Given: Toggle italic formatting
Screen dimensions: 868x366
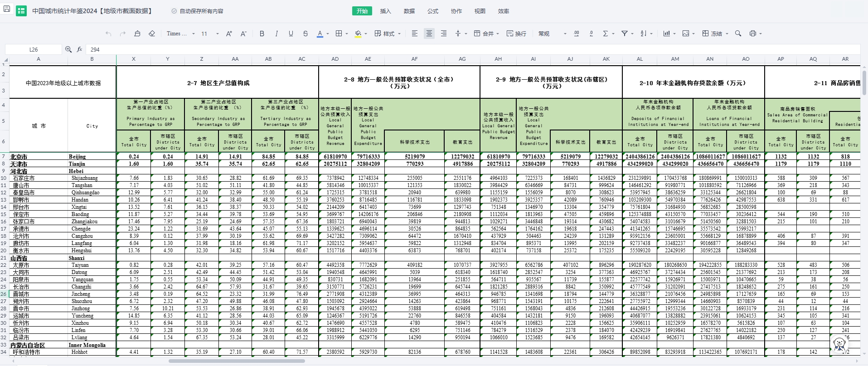Looking at the screenshot, I should (276, 34).
